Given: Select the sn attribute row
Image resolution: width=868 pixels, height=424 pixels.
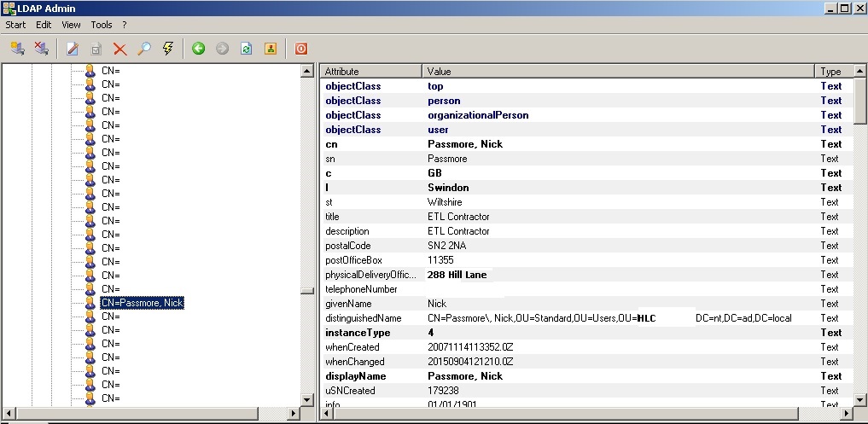Looking at the screenshot, I should tap(587, 159).
